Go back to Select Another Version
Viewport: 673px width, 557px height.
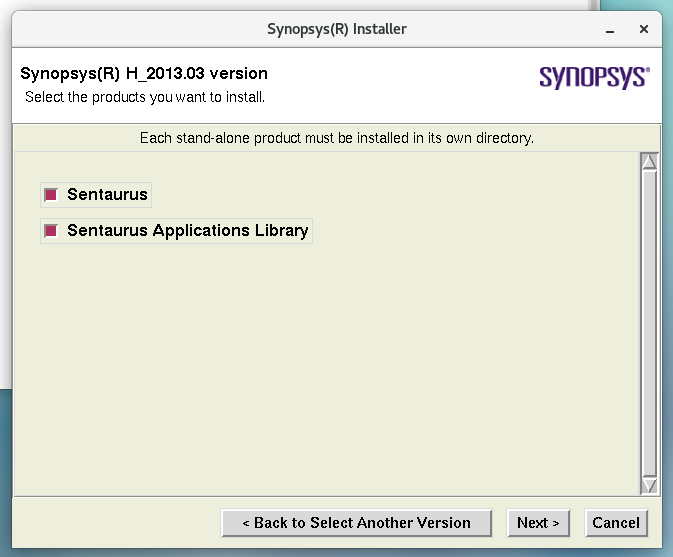coord(357,523)
